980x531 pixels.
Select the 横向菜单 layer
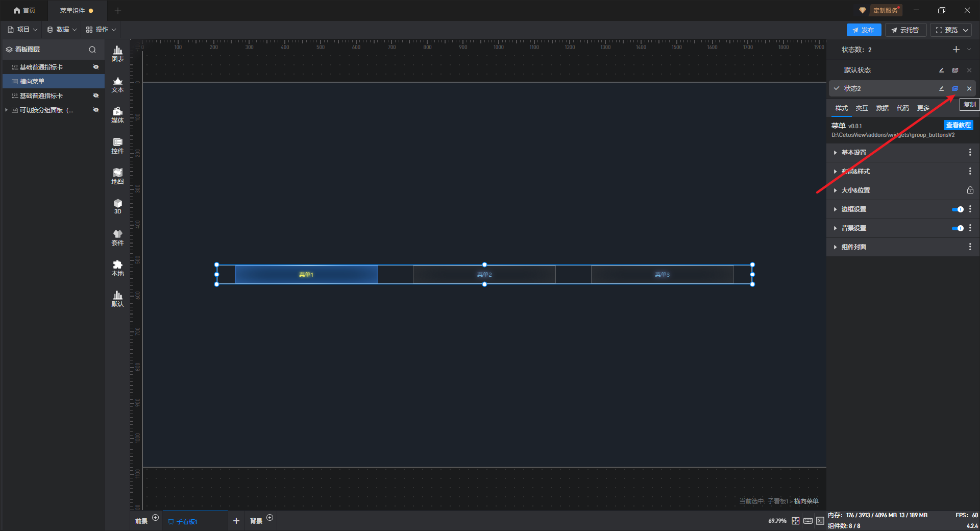54,81
